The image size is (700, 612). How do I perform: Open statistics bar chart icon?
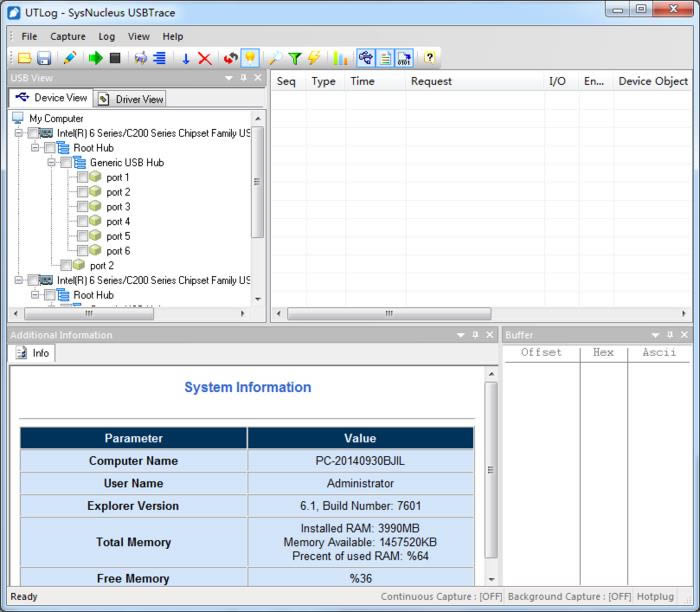pos(340,58)
